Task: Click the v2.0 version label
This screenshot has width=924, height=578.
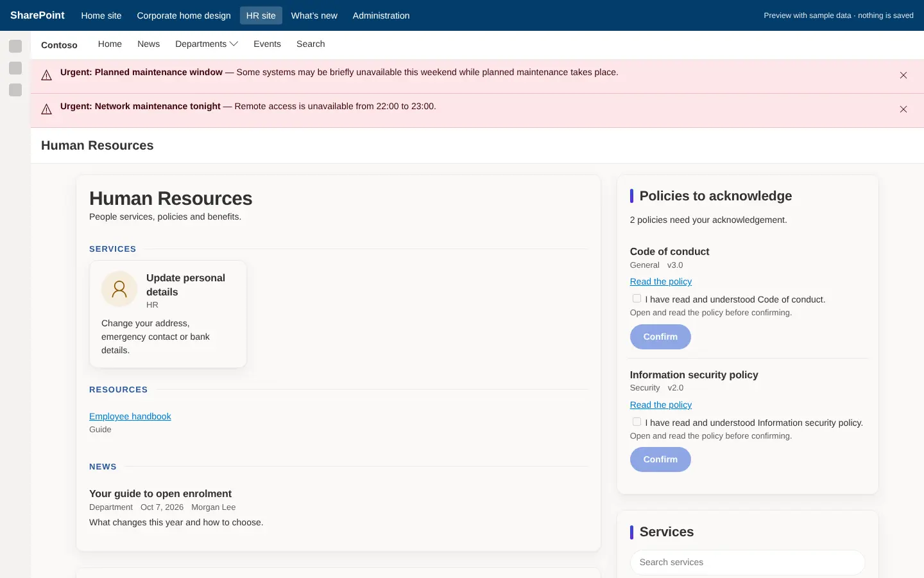Action: click(x=675, y=387)
